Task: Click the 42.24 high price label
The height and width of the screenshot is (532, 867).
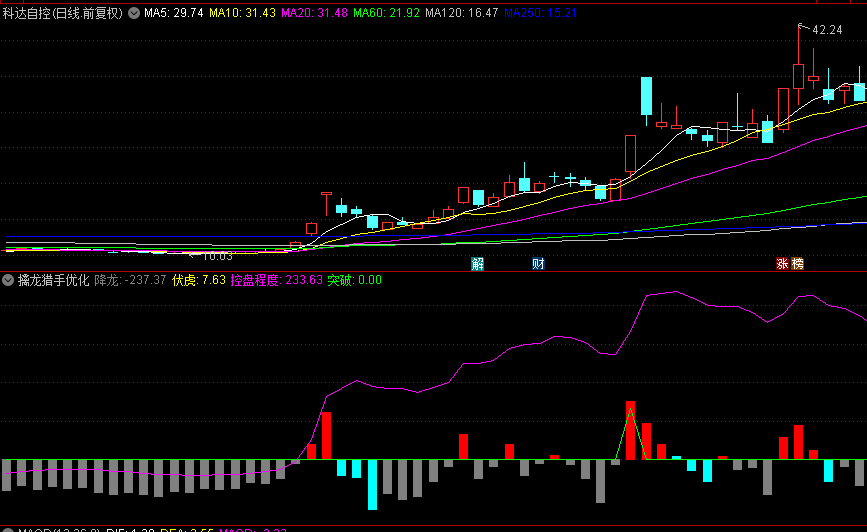Action: [x=827, y=30]
